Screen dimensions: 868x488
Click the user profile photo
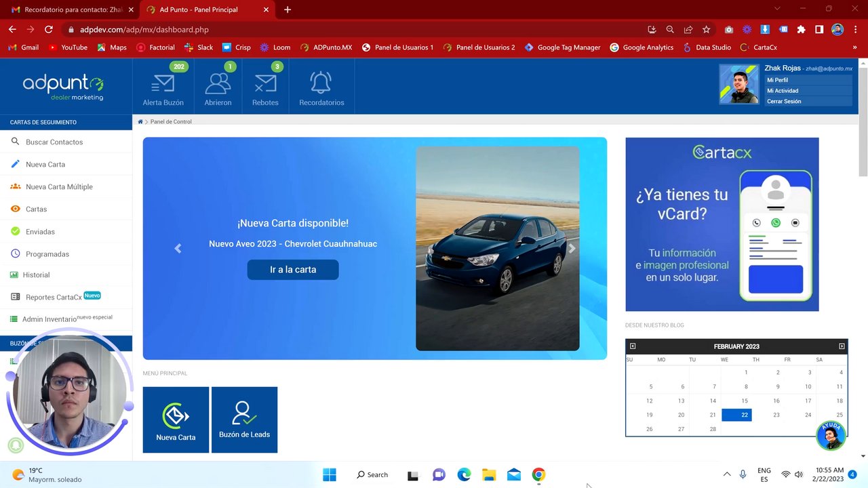(x=739, y=84)
